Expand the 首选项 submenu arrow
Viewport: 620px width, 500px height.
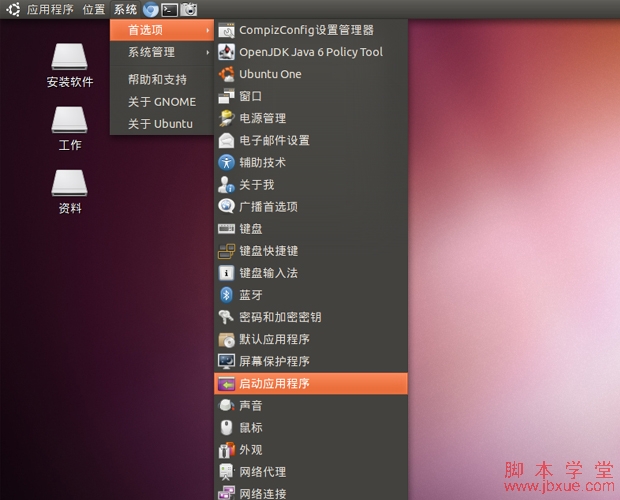coord(208,30)
